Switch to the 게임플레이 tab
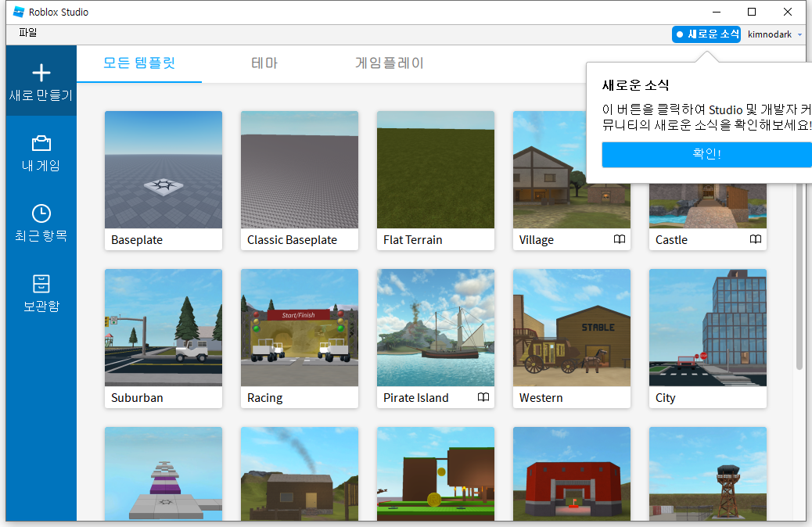Screen dimensions: 812x527 point(389,63)
